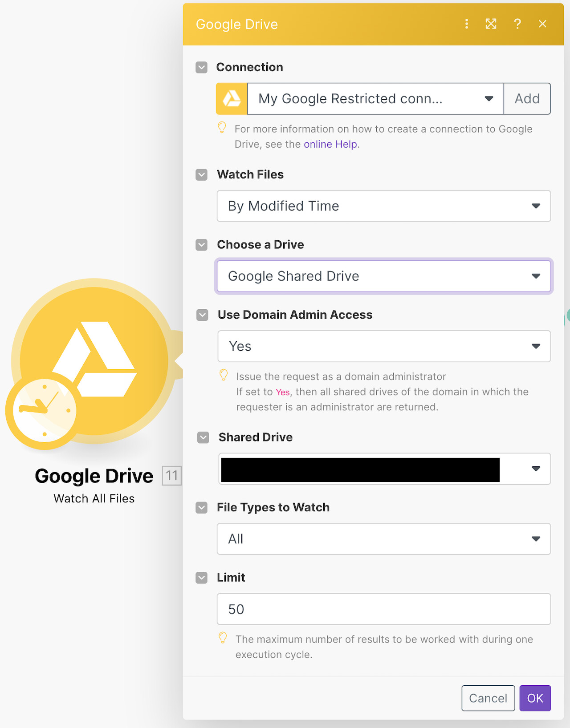The image size is (570, 728).
Task: Open help via the question mark icon
Action: click(x=517, y=24)
